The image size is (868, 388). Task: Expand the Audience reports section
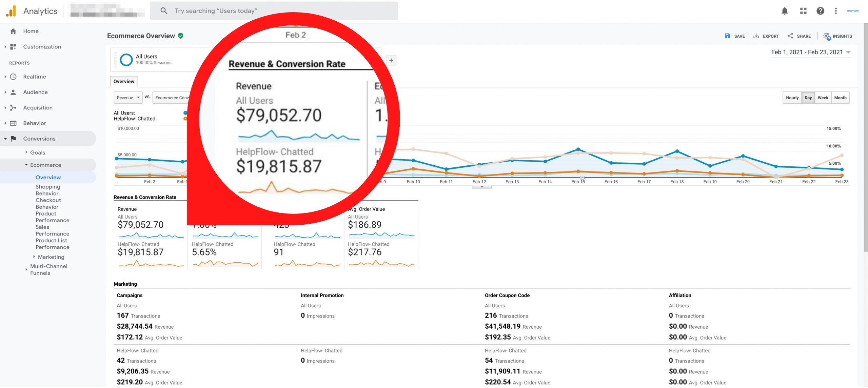pyautogui.click(x=35, y=92)
